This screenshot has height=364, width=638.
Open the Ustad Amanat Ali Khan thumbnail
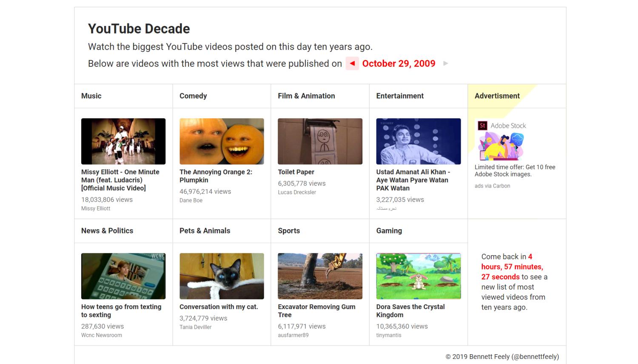click(x=418, y=141)
